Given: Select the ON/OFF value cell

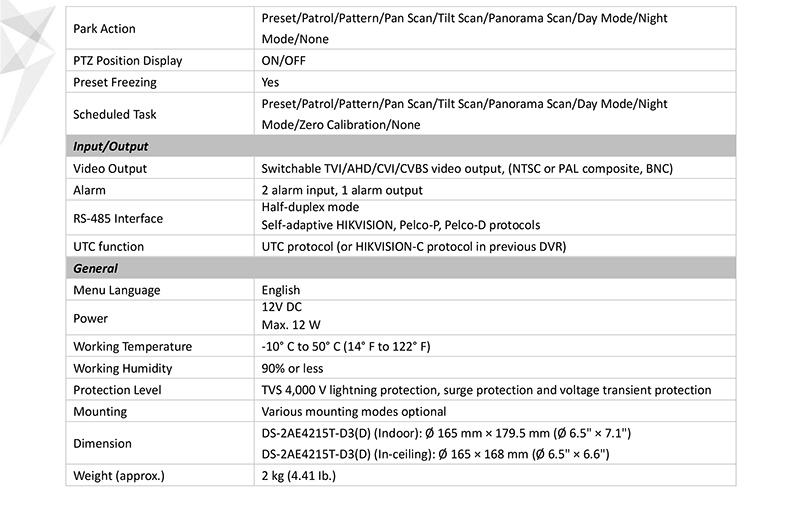Looking at the screenshot, I should pyautogui.click(x=284, y=61).
